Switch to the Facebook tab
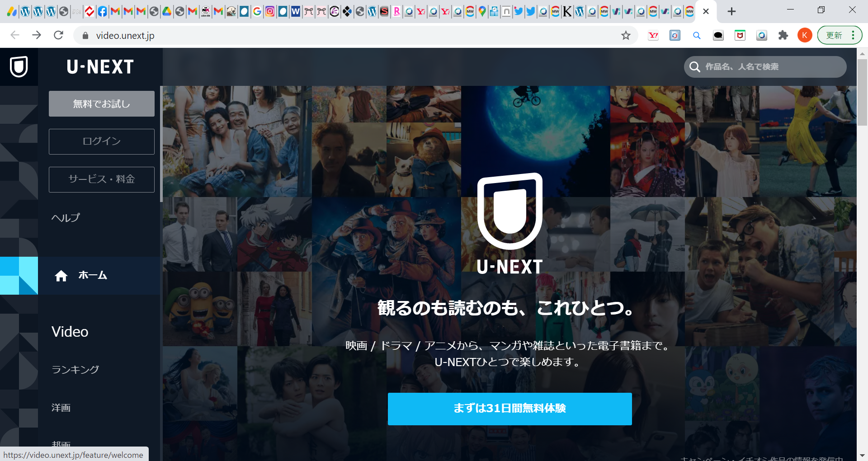The image size is (868, 461). (103, 11)
